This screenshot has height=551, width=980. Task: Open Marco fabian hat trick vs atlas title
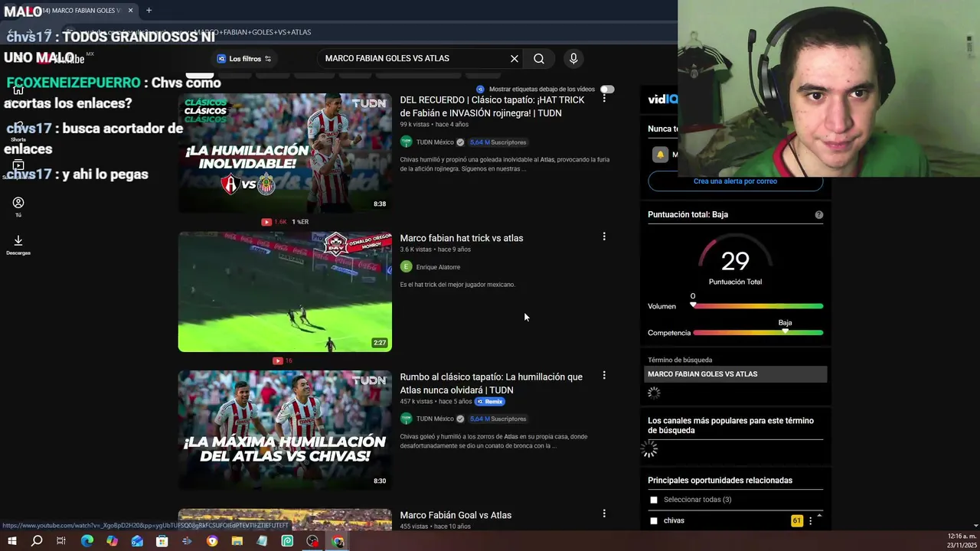pyautogui.click(x=462, y=238)
